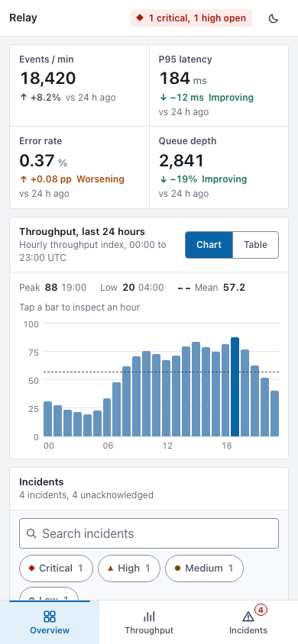Image resolution: width=298 pixels, height=644 pixels.
Task: Click the red diamond on the Critical chip
Action: [x=31, y=568]
